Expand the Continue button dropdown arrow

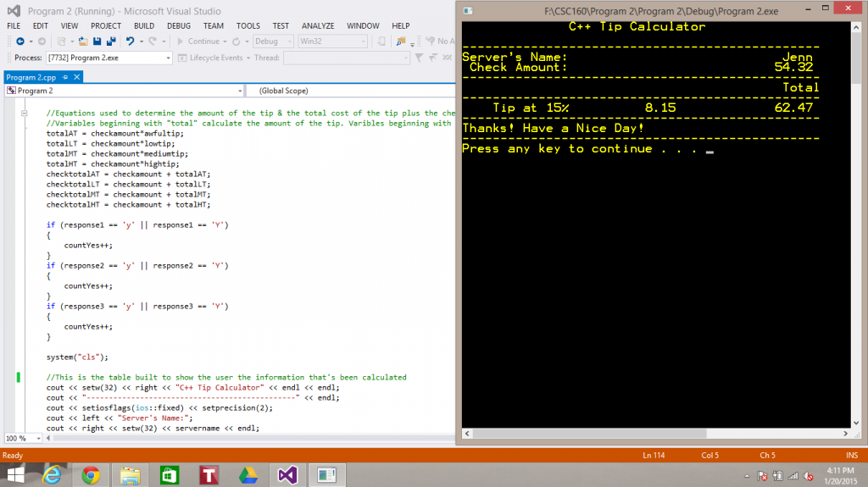(x=225, y=42)
